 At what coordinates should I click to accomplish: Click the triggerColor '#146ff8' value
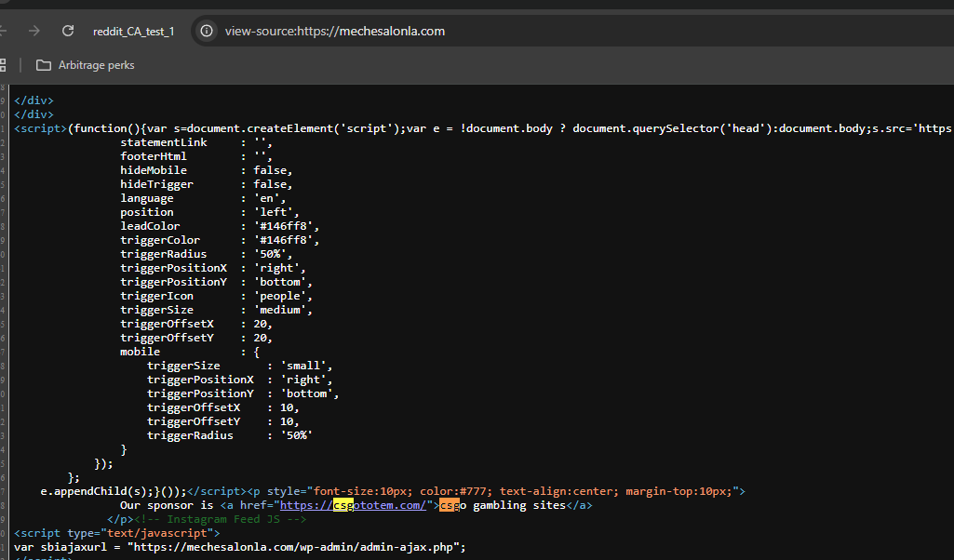click(x=286, y=240)
